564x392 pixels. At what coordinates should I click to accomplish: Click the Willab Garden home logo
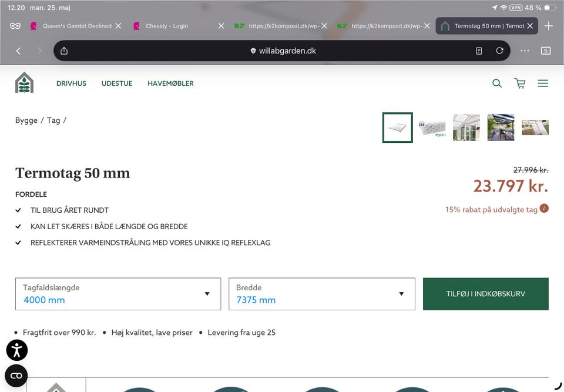coord(24,83)
